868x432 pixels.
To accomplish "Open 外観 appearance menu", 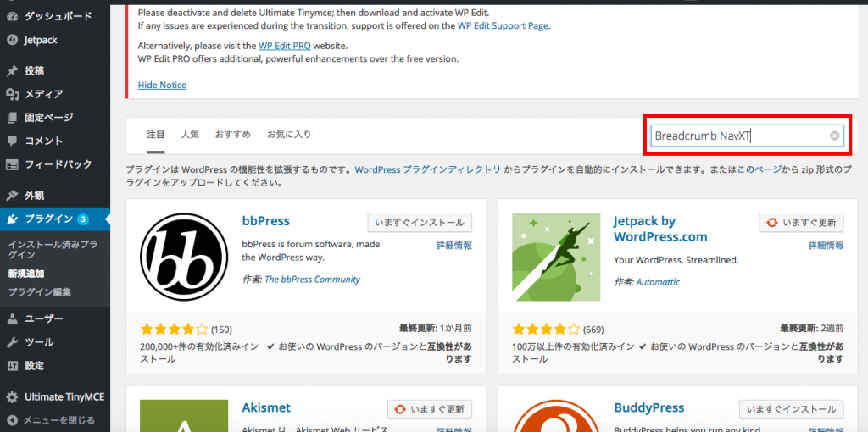I will click(34, 196).
